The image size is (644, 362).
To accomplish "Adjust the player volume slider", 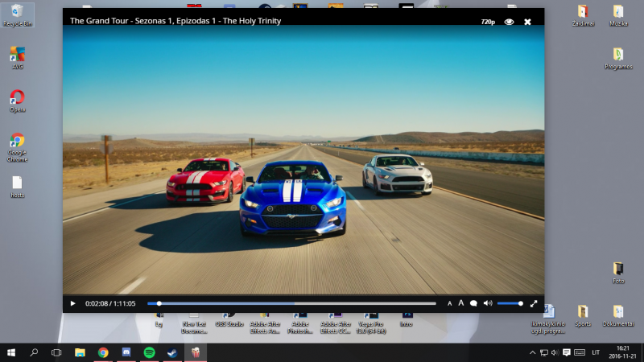I will coord(510,304).
